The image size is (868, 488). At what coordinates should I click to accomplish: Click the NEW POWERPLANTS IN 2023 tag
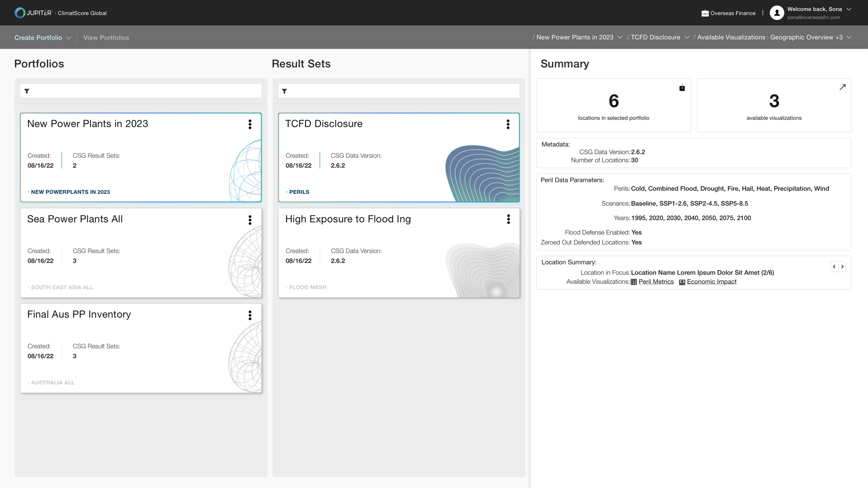point(70,192)
